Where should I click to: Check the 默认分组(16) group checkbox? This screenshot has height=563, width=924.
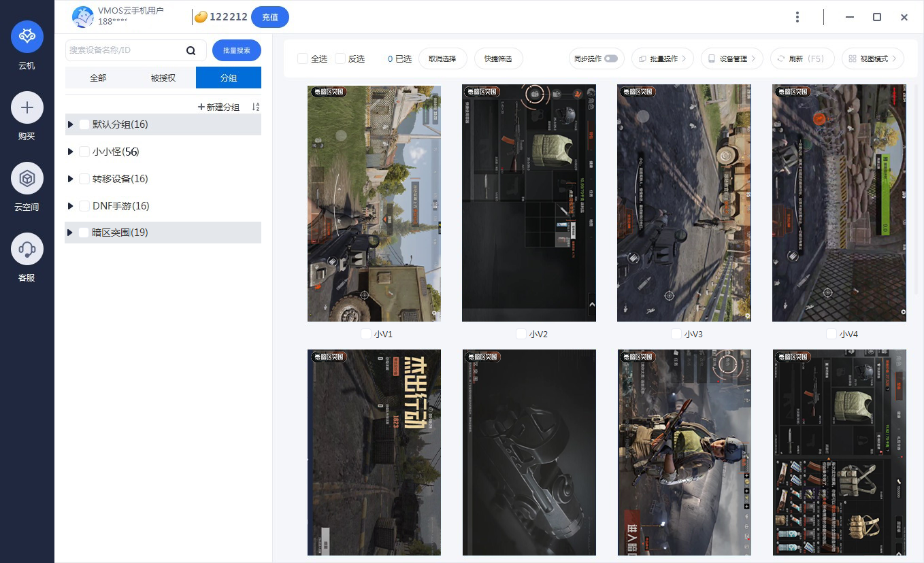pos(84,124)
